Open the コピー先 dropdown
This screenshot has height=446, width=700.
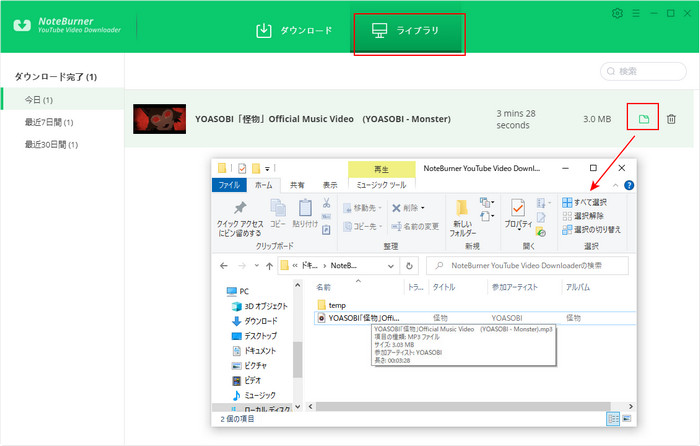pos(362,226)
